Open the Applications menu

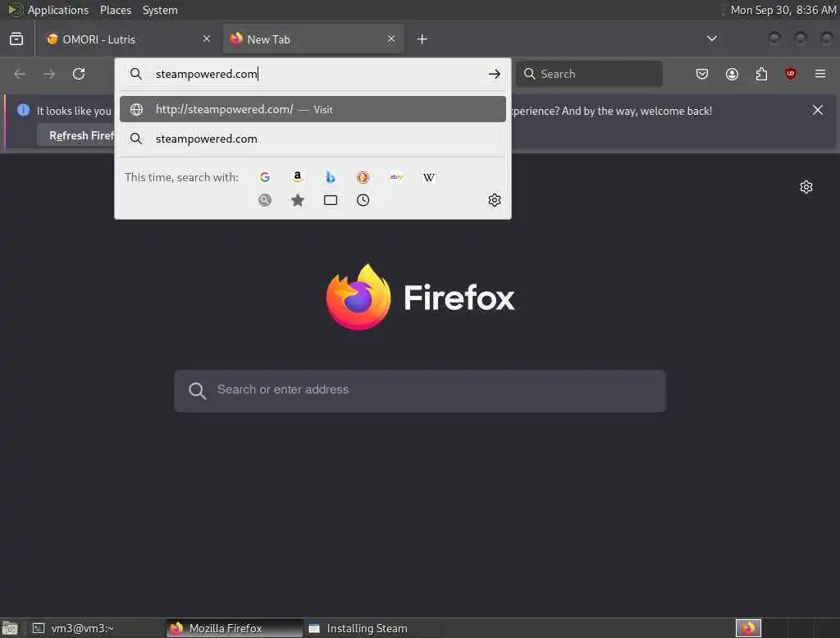pos(58,10)
